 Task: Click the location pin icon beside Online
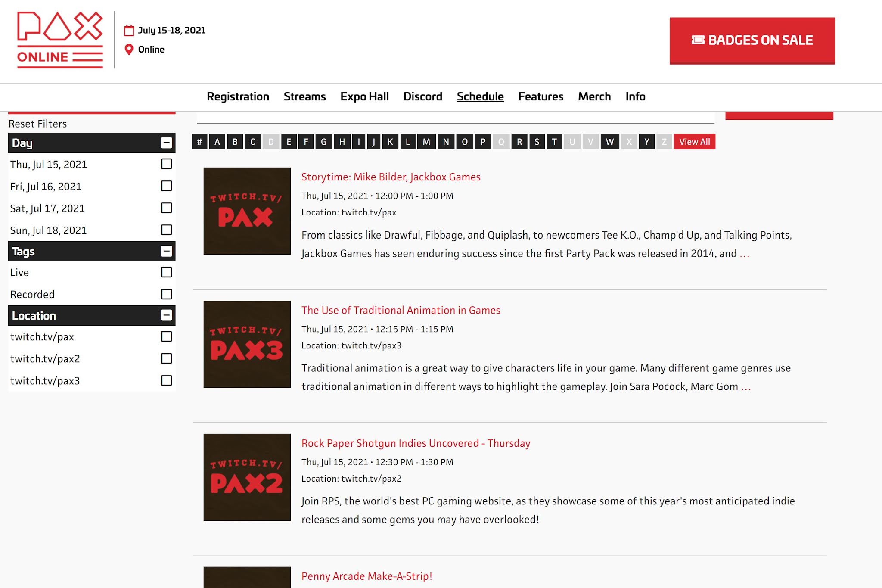point(129,50)
